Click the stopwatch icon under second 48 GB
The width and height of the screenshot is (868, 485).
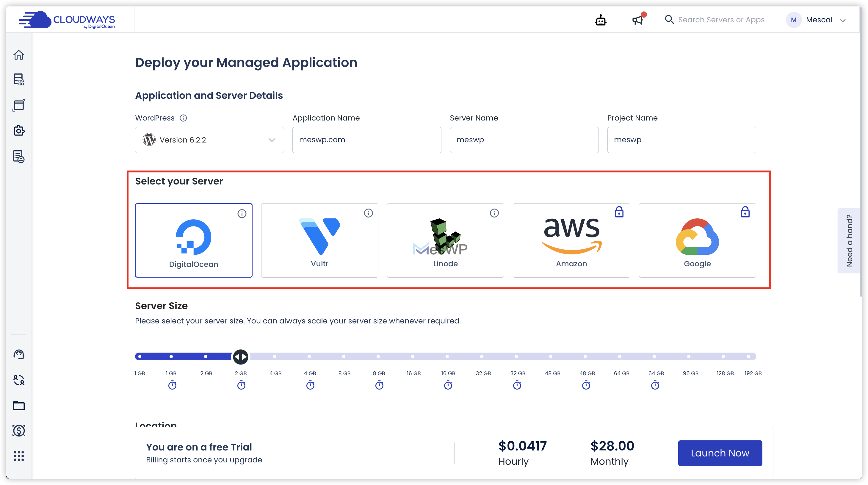(x=586, y=385)
